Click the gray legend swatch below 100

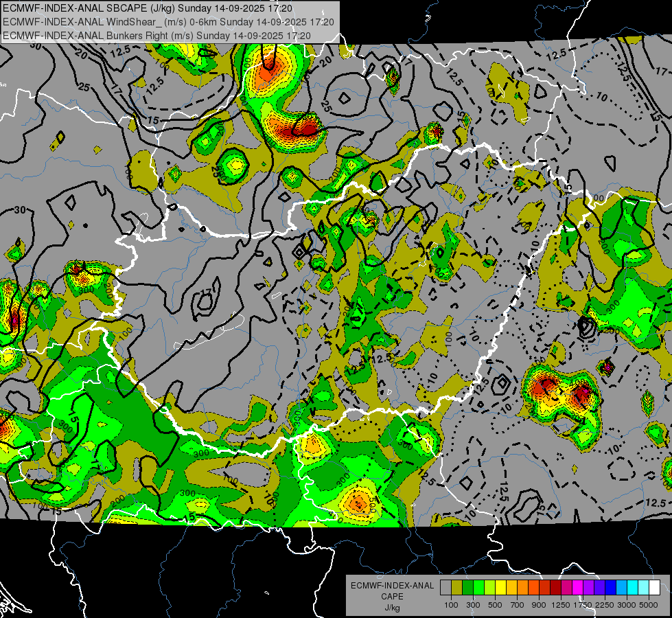point(445,588)
